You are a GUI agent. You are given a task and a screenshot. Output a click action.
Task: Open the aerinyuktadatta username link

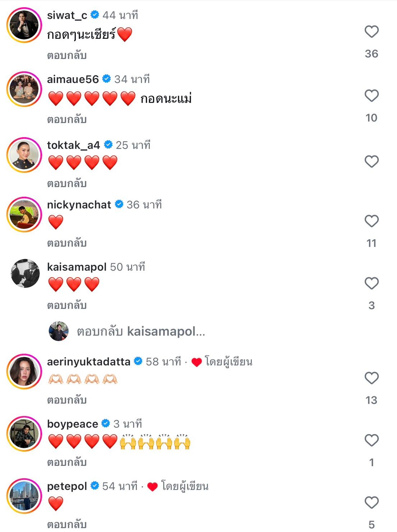click(88, 361)
